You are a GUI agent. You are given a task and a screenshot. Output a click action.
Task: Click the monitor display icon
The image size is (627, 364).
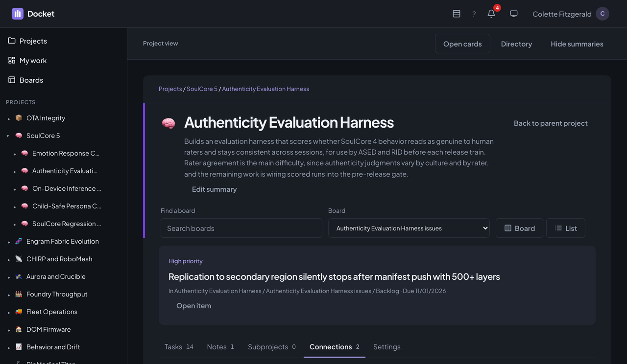pyautogui.click(x=514, y=14)
